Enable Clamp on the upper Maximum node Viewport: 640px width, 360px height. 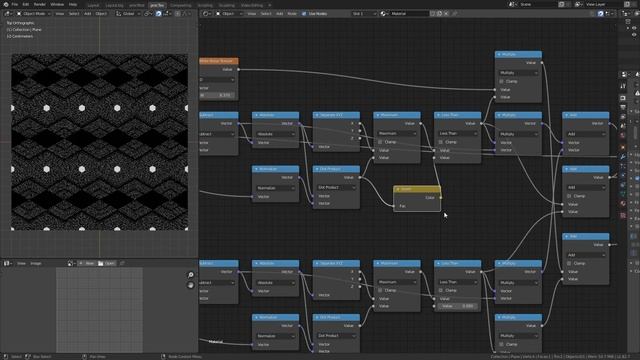point(380,142)
